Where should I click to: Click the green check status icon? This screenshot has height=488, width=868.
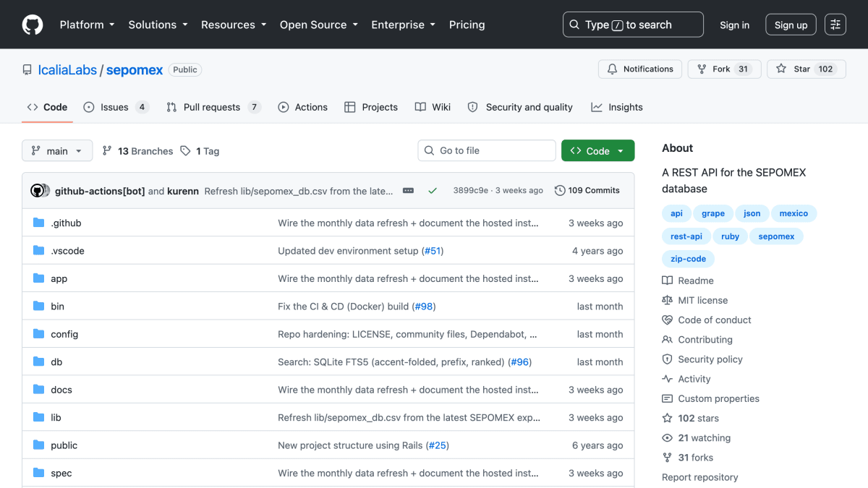433,191
